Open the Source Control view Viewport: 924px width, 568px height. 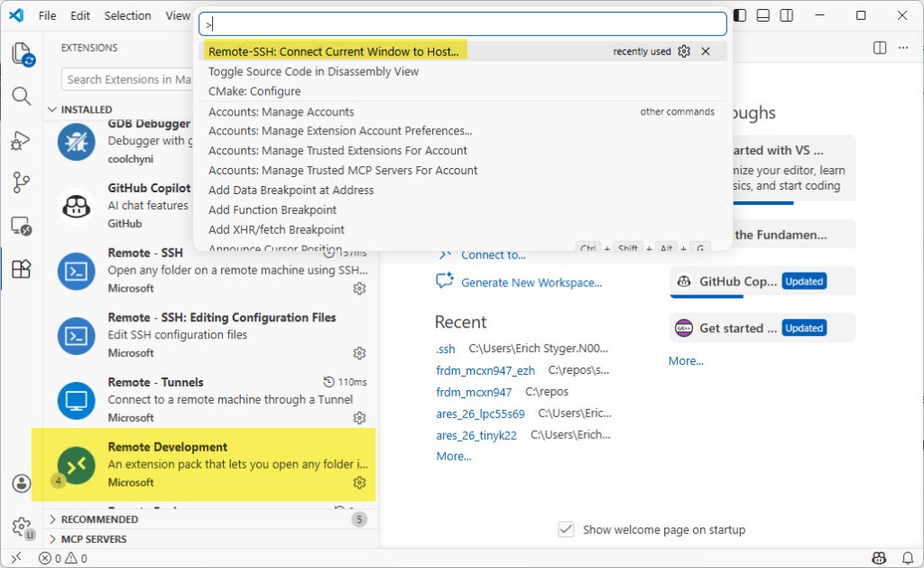[x=22, y=182]
